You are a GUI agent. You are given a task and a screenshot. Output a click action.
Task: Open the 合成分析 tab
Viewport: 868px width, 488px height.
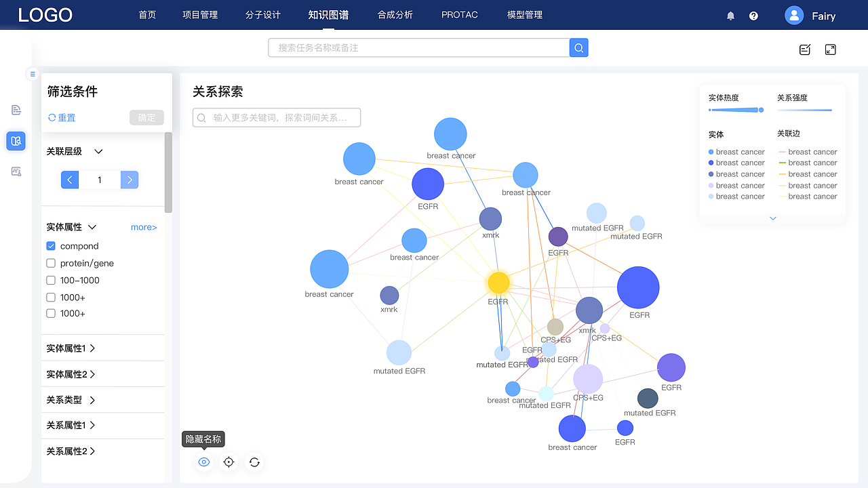tap(395, 15)
